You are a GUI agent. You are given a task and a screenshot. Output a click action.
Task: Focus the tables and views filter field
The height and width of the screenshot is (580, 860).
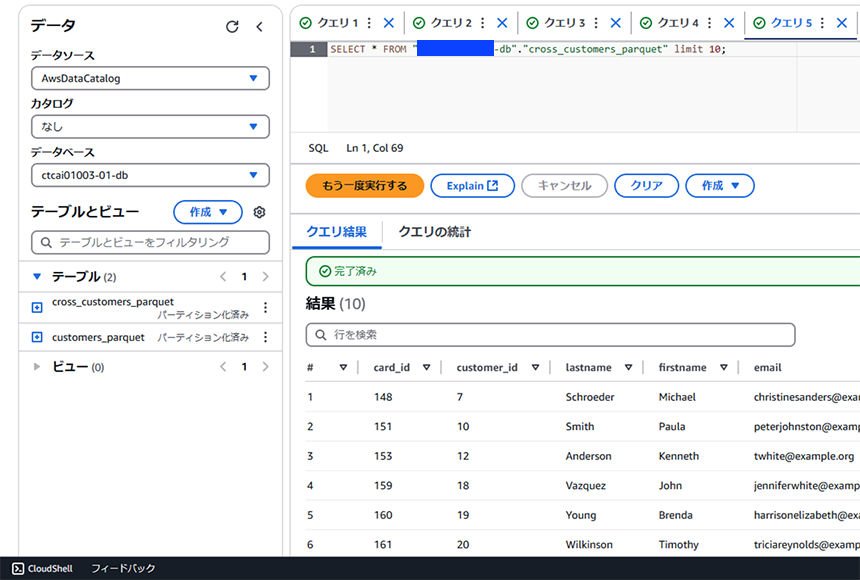coord(150,243)
